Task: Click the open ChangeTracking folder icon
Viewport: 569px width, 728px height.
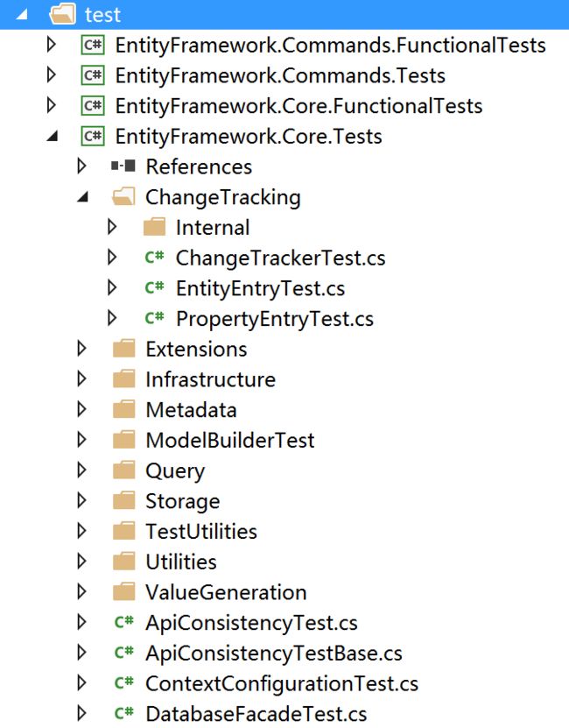Action: pos(123,196)
